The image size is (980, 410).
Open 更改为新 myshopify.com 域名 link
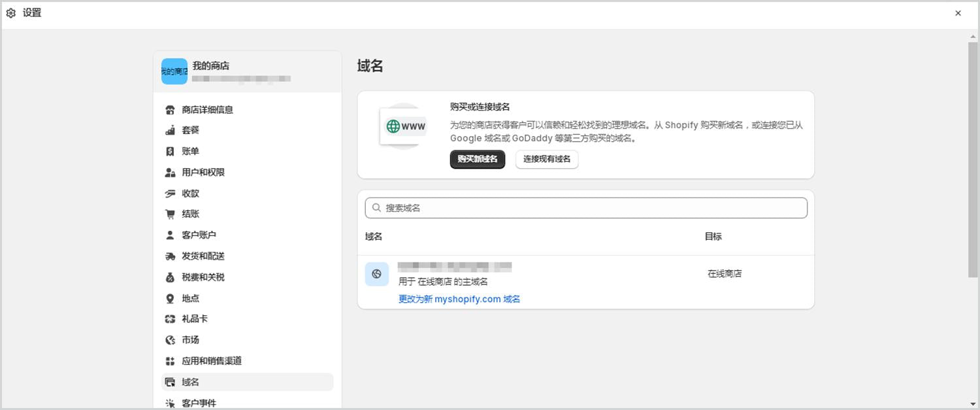(458, 299)
